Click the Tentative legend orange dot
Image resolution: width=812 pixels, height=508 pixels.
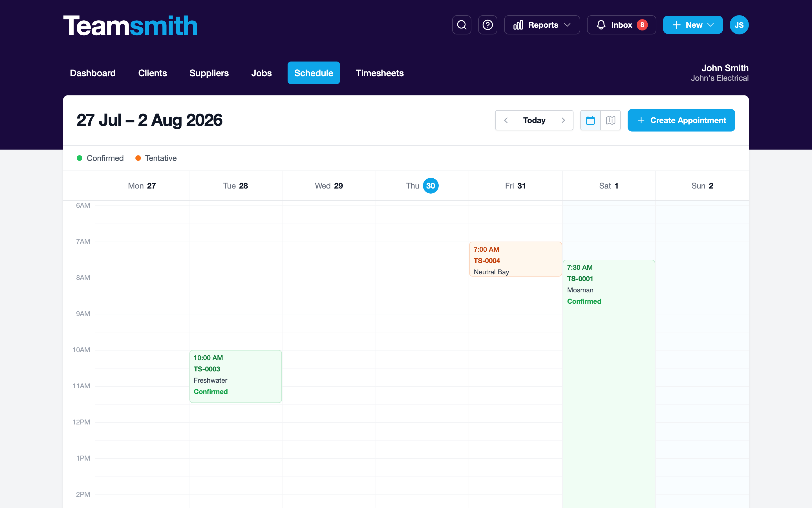click(138, 158)
